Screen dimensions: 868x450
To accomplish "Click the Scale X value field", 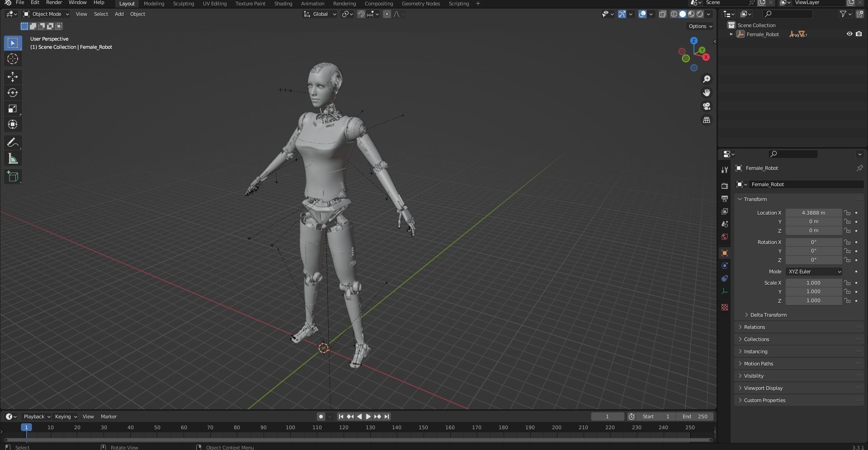I will (x=813, y=283).
